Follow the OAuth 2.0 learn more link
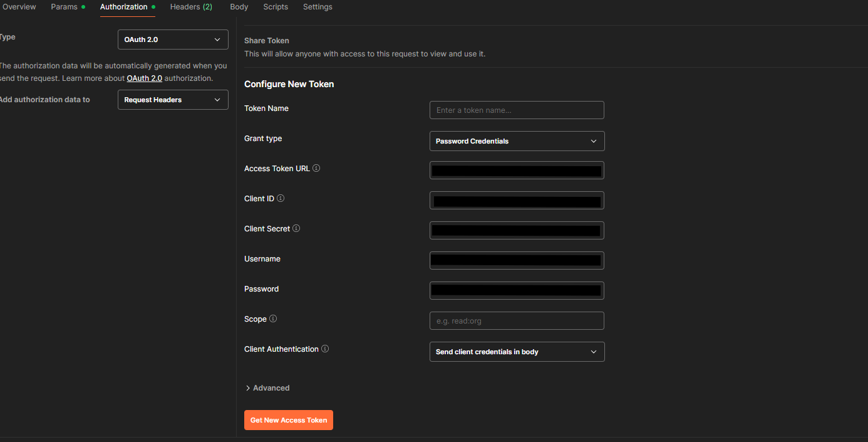This screenshot has height=442, width=868. click(x=144, y=78)
